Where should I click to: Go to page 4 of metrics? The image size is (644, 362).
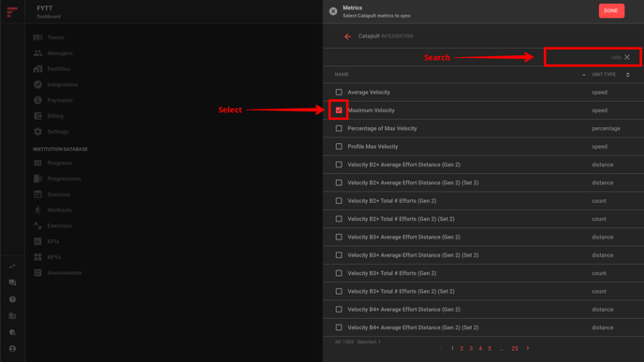(x=480, y=349)
